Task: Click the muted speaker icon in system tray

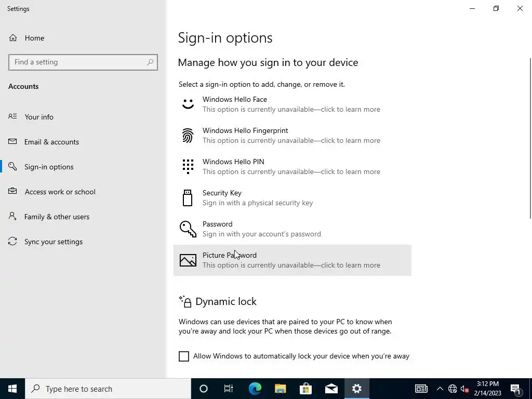Action: click(464, 389)
